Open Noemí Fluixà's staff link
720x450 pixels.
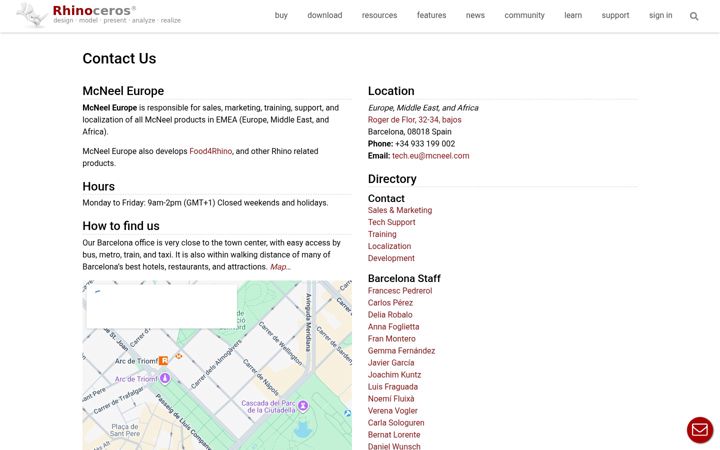point(391,399)
